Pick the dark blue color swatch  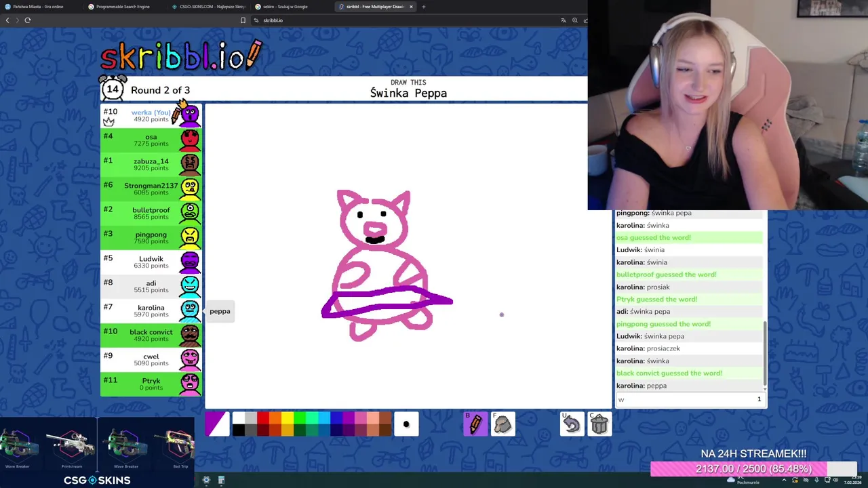[x=336, y=430]
